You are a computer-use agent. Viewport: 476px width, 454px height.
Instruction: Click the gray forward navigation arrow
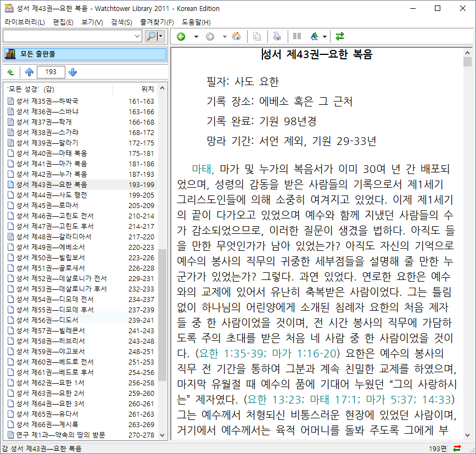(x=210, y=37)
